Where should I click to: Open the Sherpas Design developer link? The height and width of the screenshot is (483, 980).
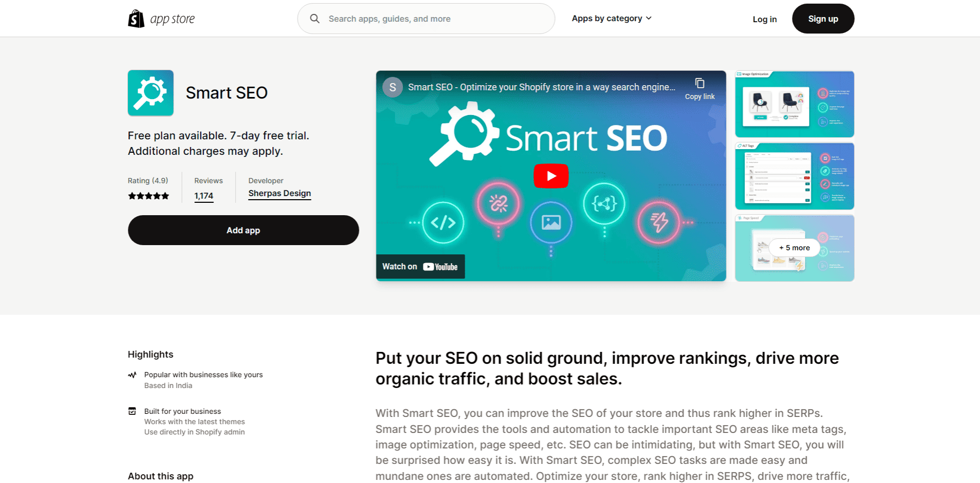(280, 194)
